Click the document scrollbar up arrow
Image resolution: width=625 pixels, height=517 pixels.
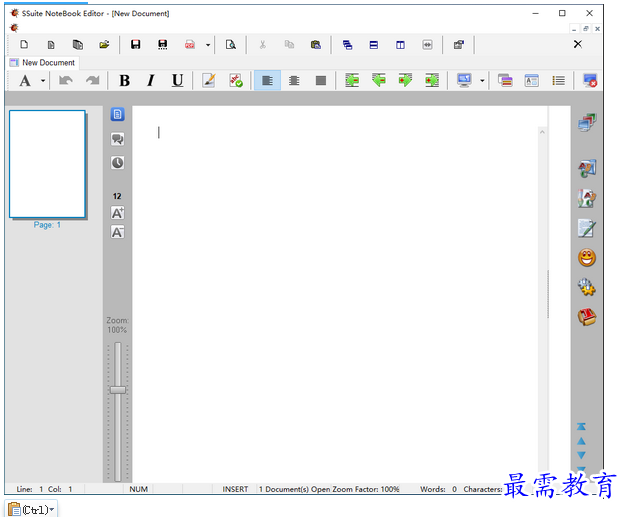[542, 132]
